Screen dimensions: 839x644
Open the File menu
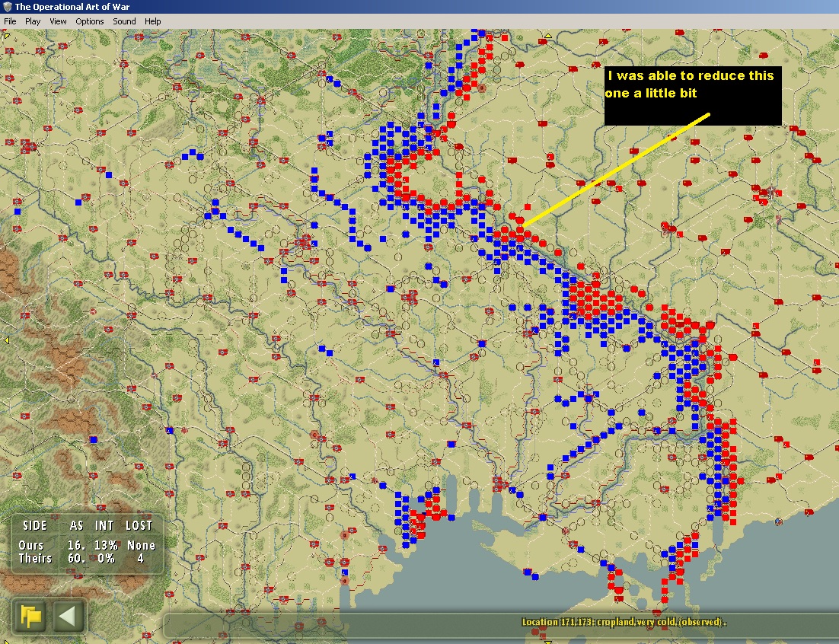[x=10, y=21]
